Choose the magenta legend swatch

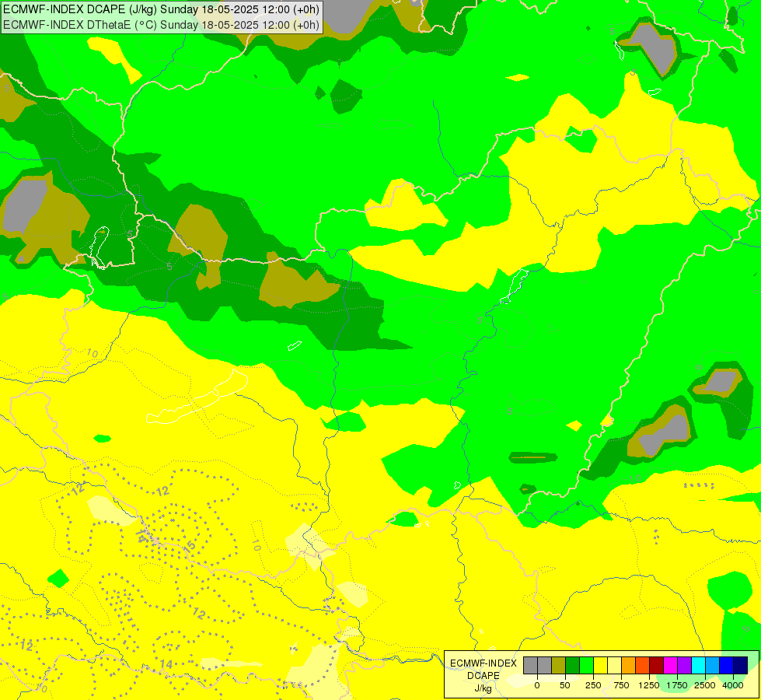tap(671, 666)
